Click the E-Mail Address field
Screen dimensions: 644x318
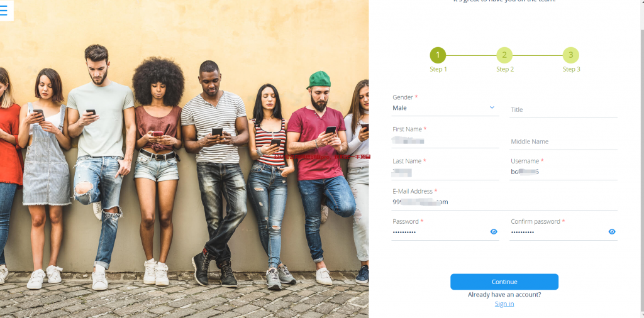(x=504, y=202)
